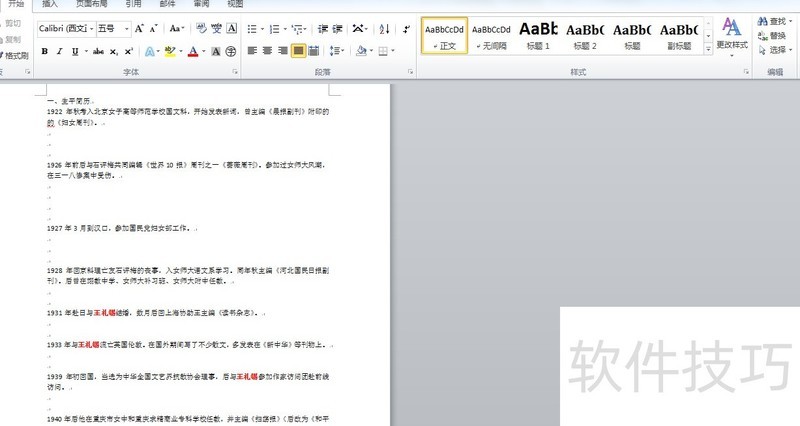Image resolution: width=800 pixels, height=426 pixels.
Task: Click the Numbering list icon
Action: point(274,29)
